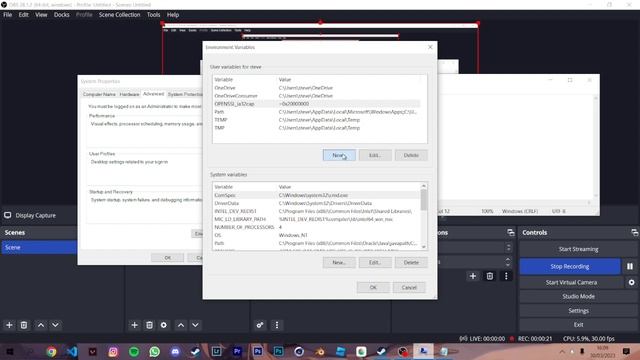This screenshot has width=640, height=360.
Task: Click New under System variables
Action: [339, 262]
